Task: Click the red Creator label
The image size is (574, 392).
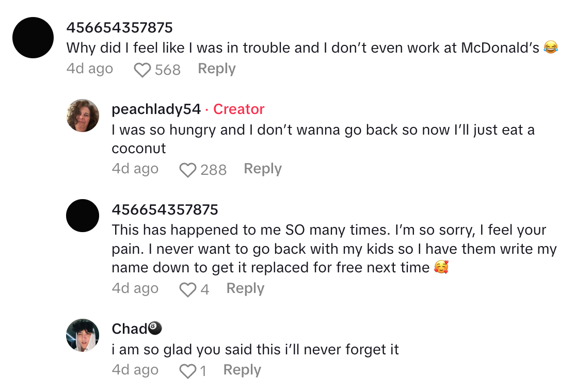Action: 238,109
